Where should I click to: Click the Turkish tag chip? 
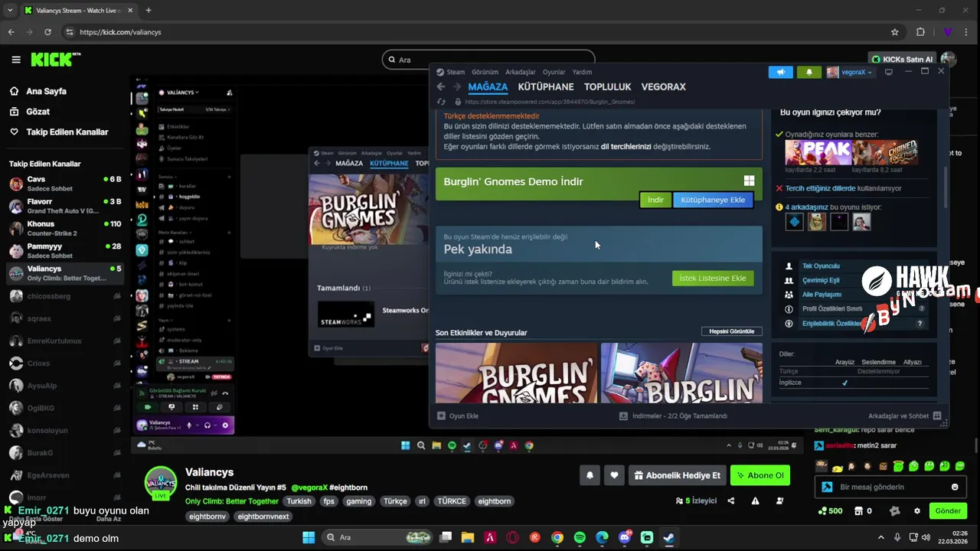click(299, 501)
